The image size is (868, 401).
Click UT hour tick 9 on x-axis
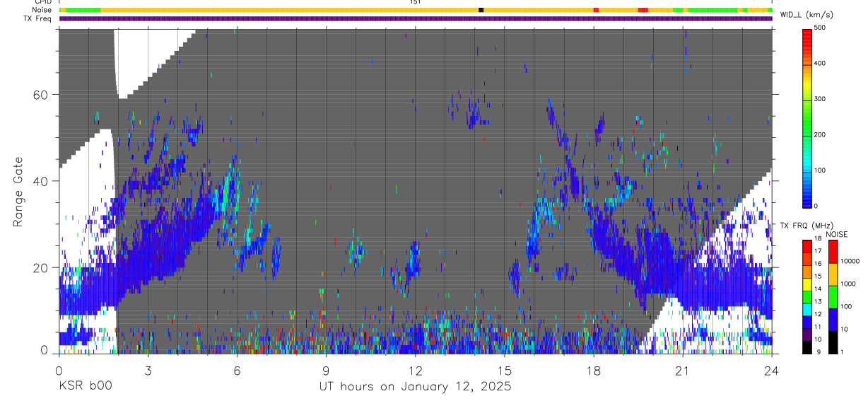[x=326, y=370]
